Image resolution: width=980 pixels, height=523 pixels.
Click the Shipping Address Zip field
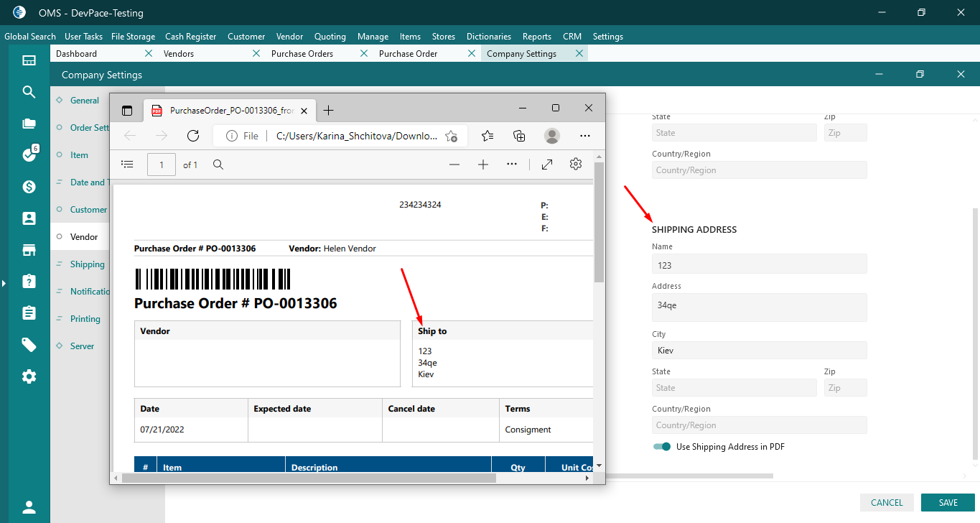[845, 388]
